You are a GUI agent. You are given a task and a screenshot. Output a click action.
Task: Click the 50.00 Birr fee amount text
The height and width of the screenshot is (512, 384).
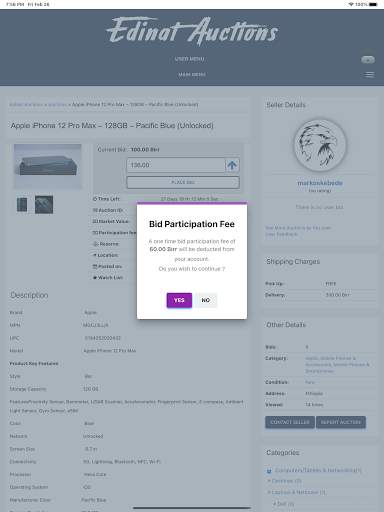163,249
